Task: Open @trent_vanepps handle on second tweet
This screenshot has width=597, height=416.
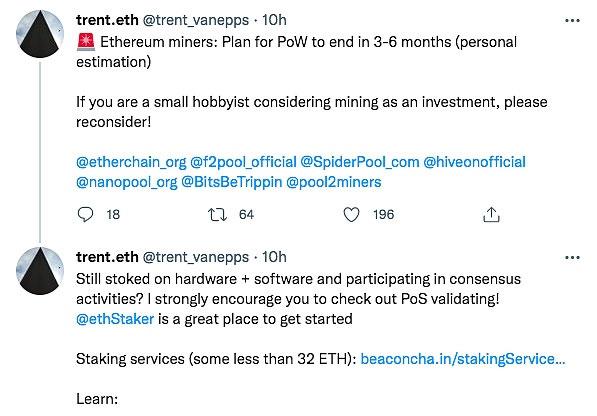Action: (196, 257)
